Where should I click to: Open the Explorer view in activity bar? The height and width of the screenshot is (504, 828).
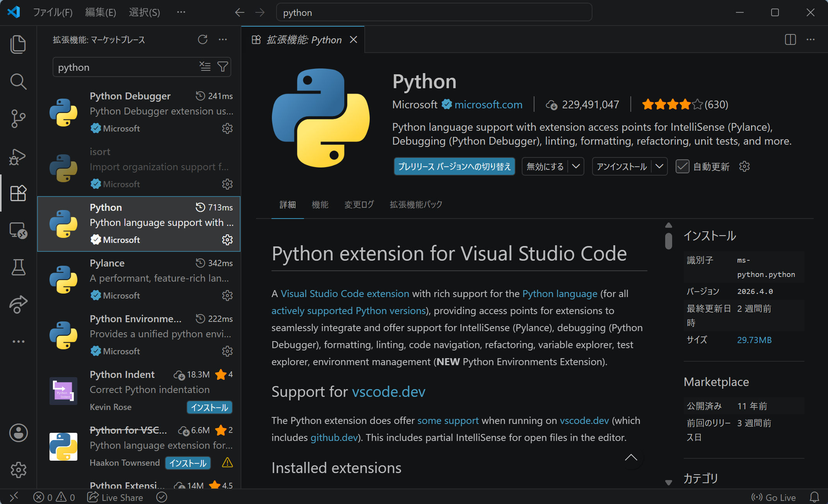(18, 44)
